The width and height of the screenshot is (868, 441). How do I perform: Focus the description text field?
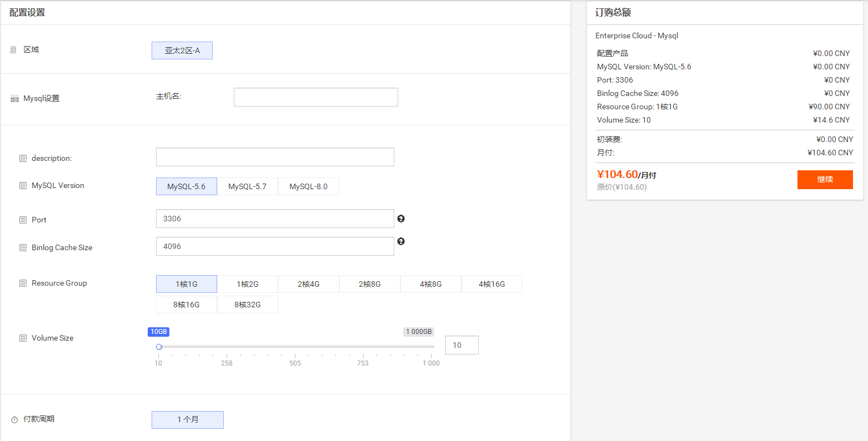[x=275, y=157]
